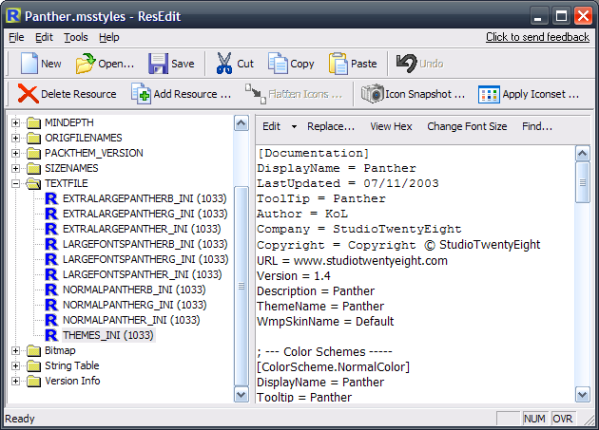This screenshot has height=430, width=599.
Task: Expand the String Table tree node
Action: [15, 366]
